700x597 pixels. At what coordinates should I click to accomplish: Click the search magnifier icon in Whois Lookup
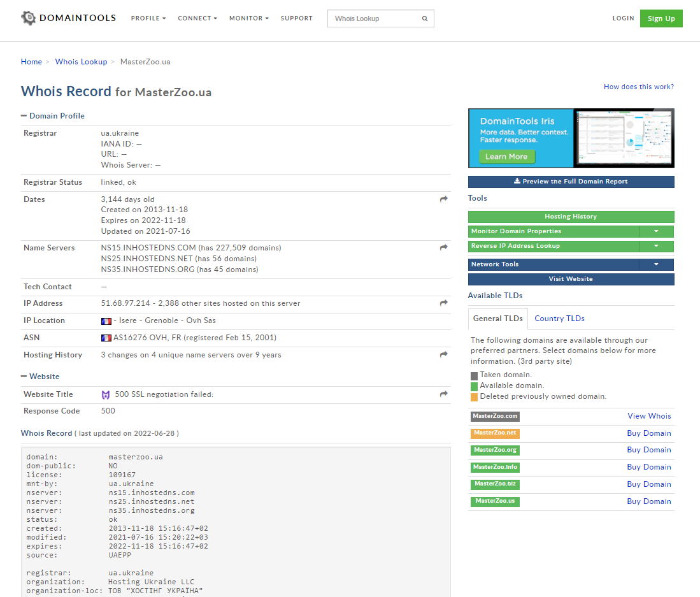coord(425,18)
